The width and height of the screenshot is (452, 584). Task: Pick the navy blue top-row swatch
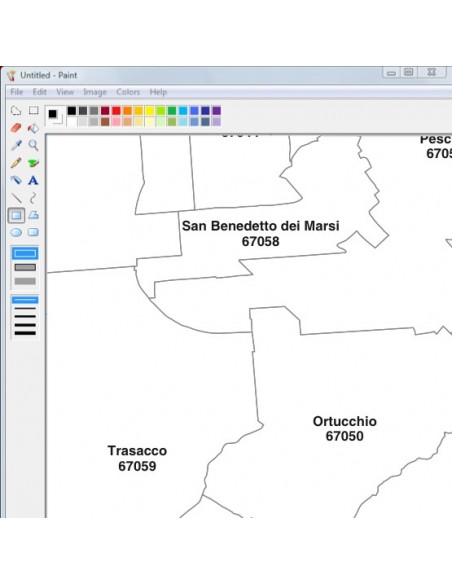205,111
